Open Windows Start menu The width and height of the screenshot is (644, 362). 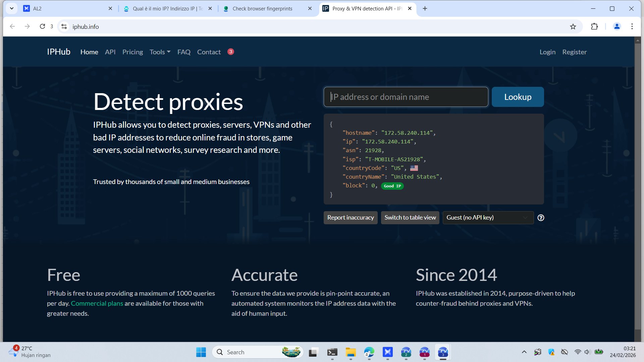201,352
